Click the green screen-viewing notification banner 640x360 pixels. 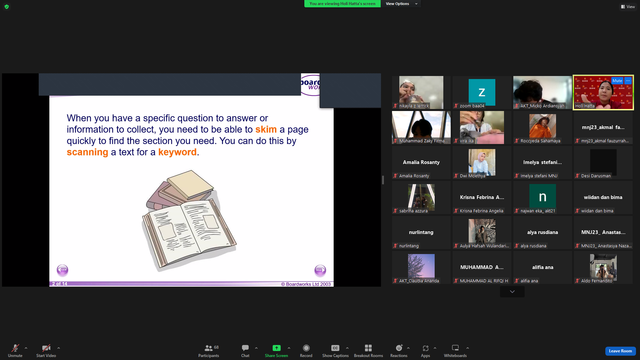tap(342, 4)
